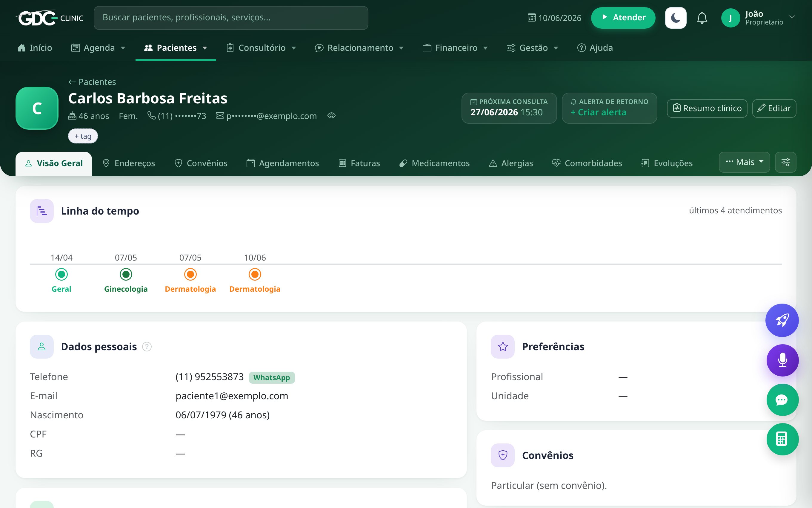Start attending with Atender button

623,18
